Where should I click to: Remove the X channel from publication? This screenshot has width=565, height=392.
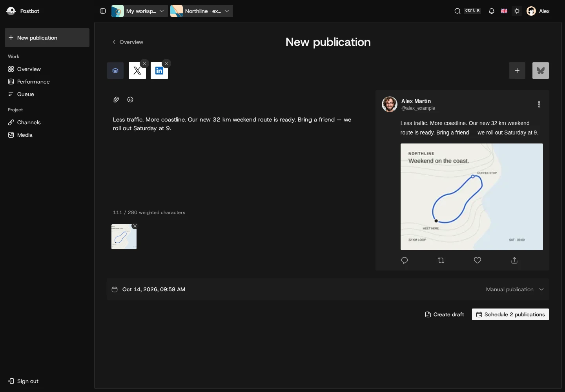[144, 64]
